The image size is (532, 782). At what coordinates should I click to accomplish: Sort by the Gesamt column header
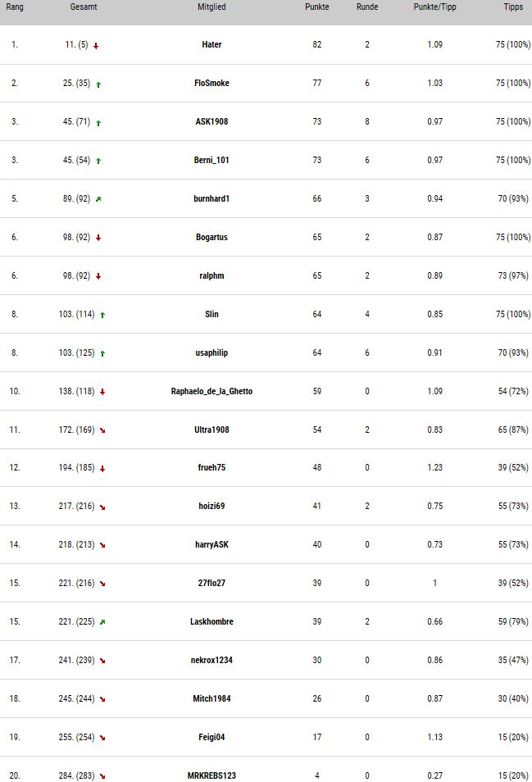pos(84,7)
